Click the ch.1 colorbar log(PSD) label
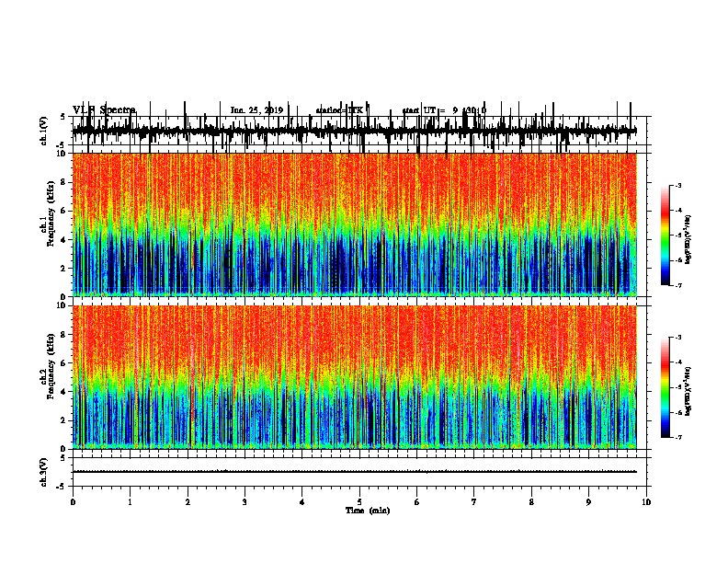Screen dimensions: 728x563 click(x=688, y=239)
